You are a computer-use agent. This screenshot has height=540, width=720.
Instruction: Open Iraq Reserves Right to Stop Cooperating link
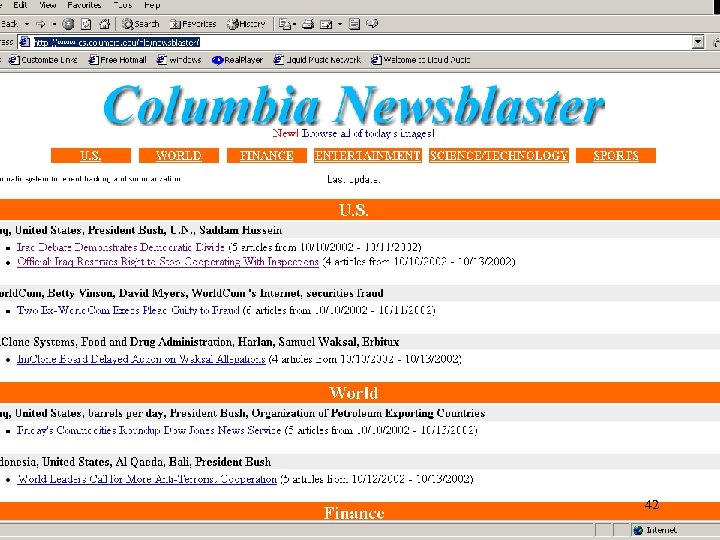[x=168, y=262]
